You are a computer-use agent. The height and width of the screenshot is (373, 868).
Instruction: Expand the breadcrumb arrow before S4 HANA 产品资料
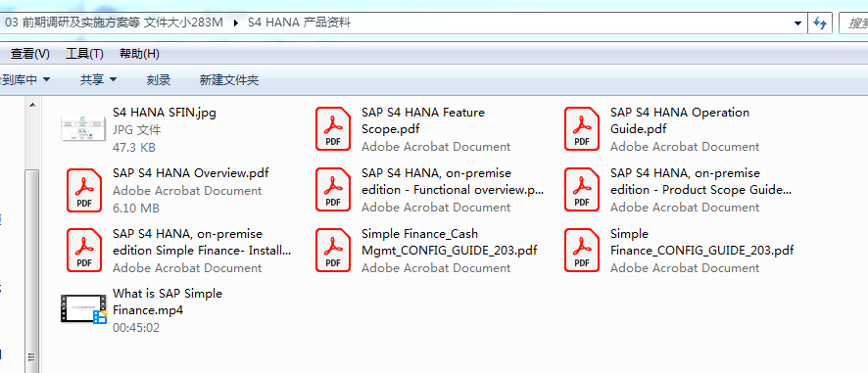236,23
